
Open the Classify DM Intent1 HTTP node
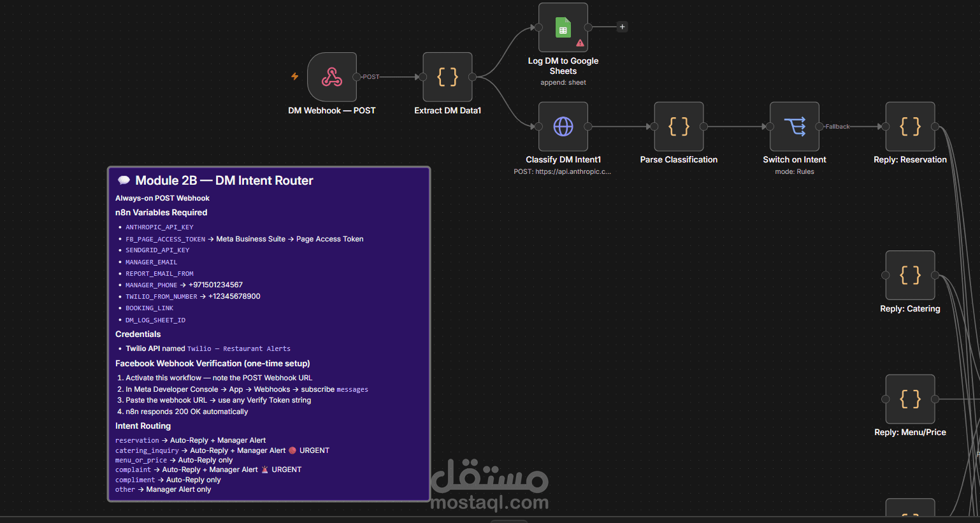pyautogui.click(x=563, y=127)
